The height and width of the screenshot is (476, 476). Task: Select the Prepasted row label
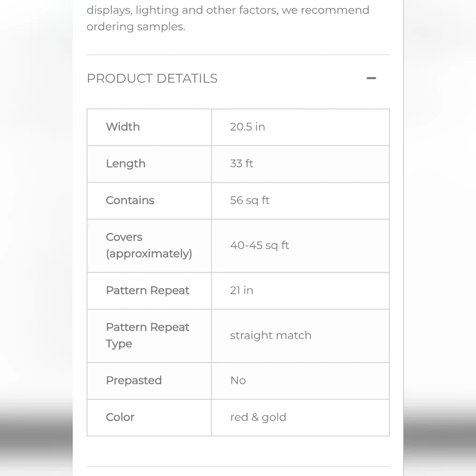pos(134,381)
